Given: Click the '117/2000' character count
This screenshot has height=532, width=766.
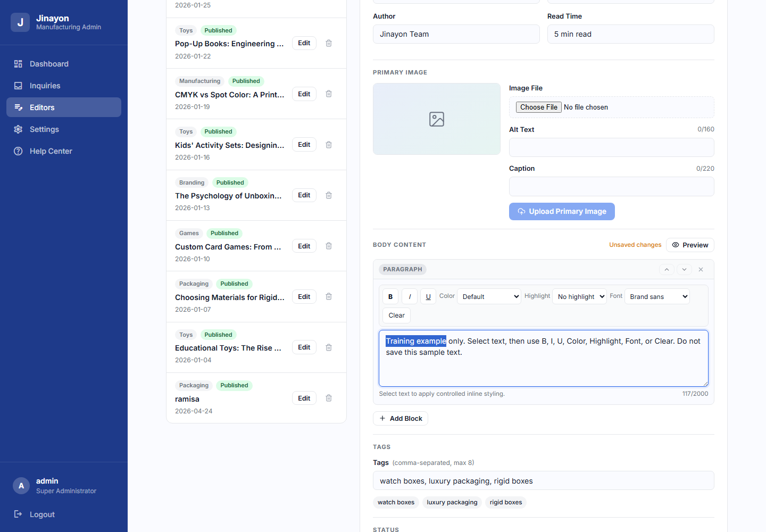Looking at the screenshot, I should pos(695,394).
